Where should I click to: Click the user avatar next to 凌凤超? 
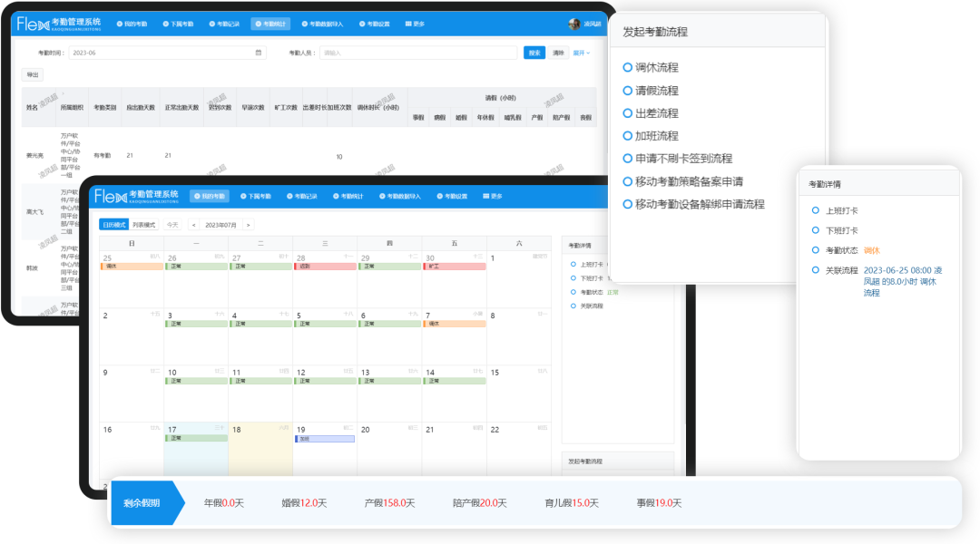[x=574, y=24]
